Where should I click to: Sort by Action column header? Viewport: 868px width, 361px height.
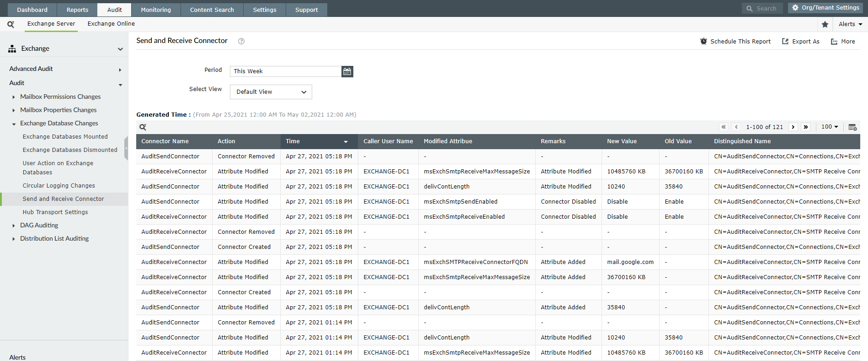[x=246, y=141]
